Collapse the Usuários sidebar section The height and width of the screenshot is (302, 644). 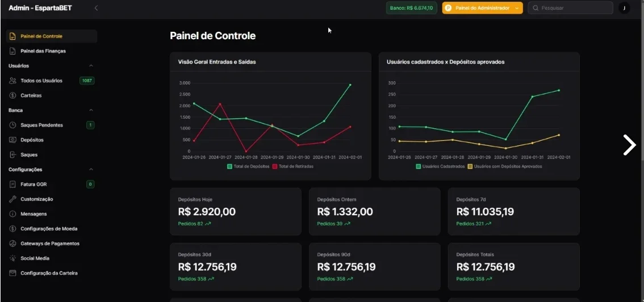coord(91,66)
